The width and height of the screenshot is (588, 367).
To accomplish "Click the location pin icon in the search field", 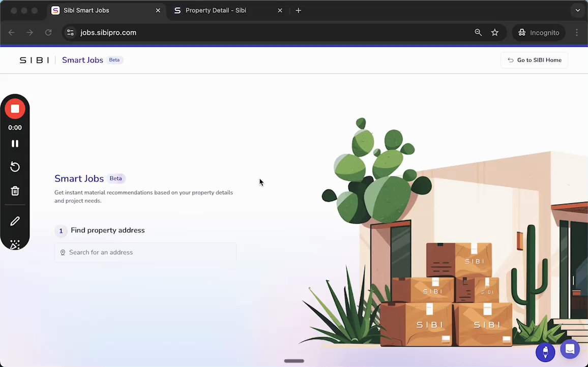I will 63,253.
